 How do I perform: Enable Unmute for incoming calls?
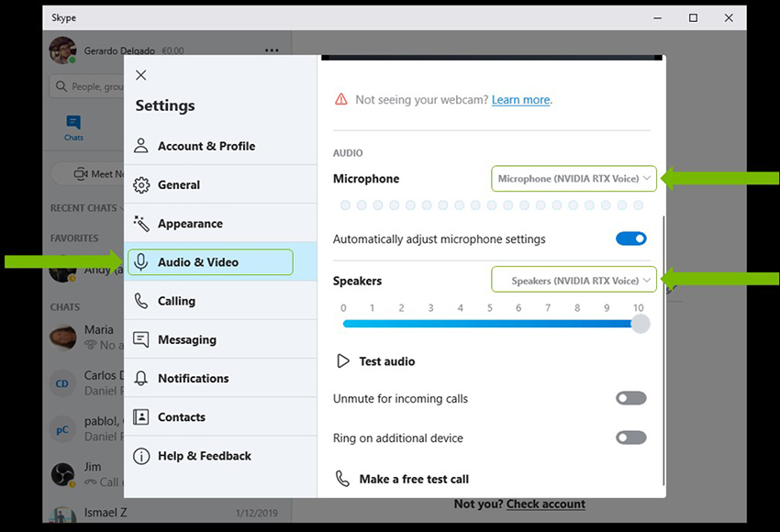[x=630, y=399]
